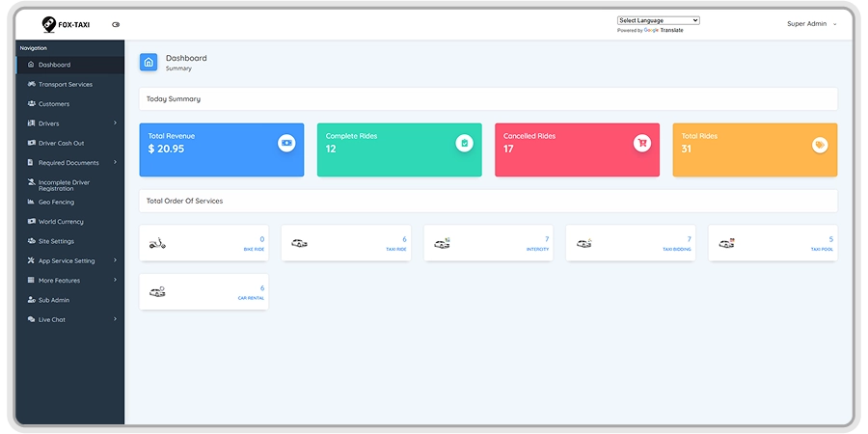
Task: Click the Driver Cash Out money icon
Action: pyautogui.click(x=31, y=143)
